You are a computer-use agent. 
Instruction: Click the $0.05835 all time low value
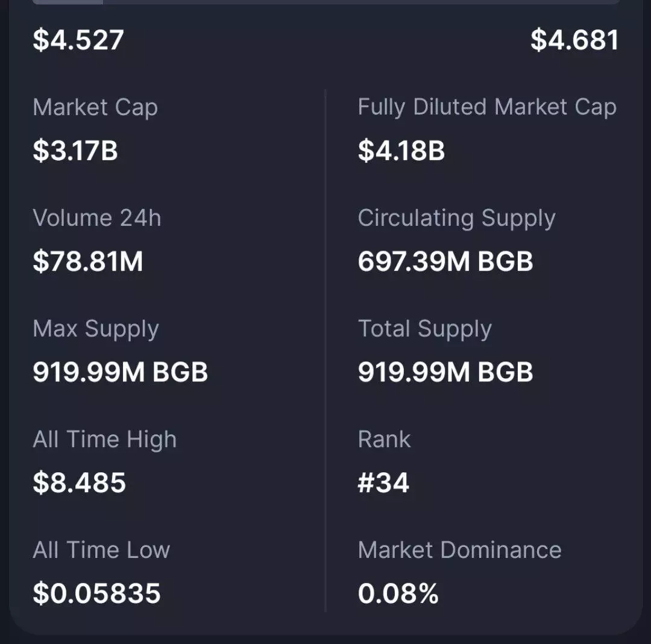coord(96,593)
